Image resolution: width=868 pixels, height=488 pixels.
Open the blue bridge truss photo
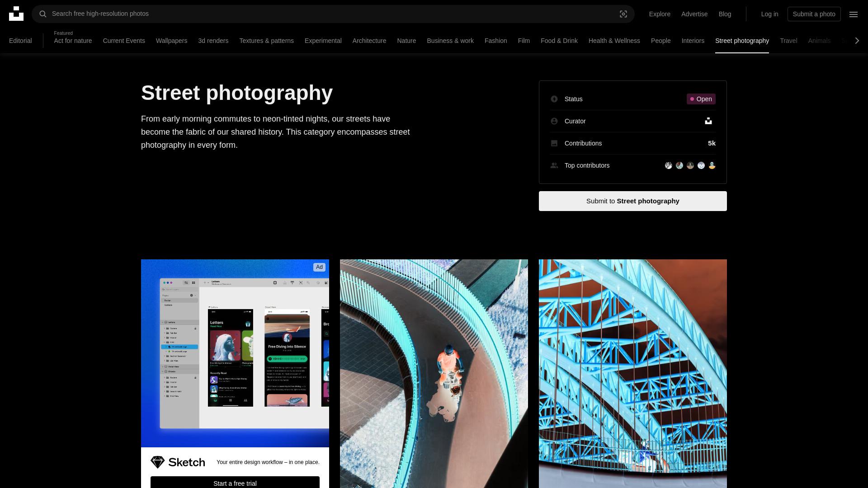(633, 374)
